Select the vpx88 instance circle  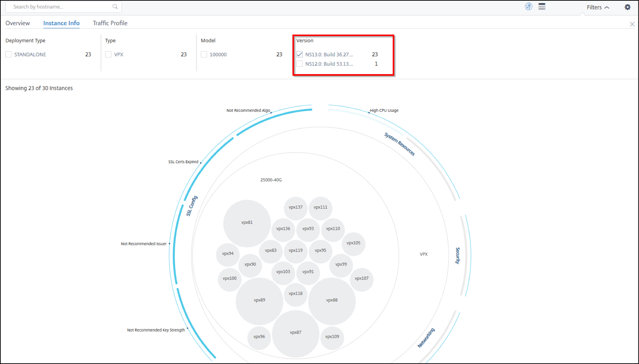[332, 301]
